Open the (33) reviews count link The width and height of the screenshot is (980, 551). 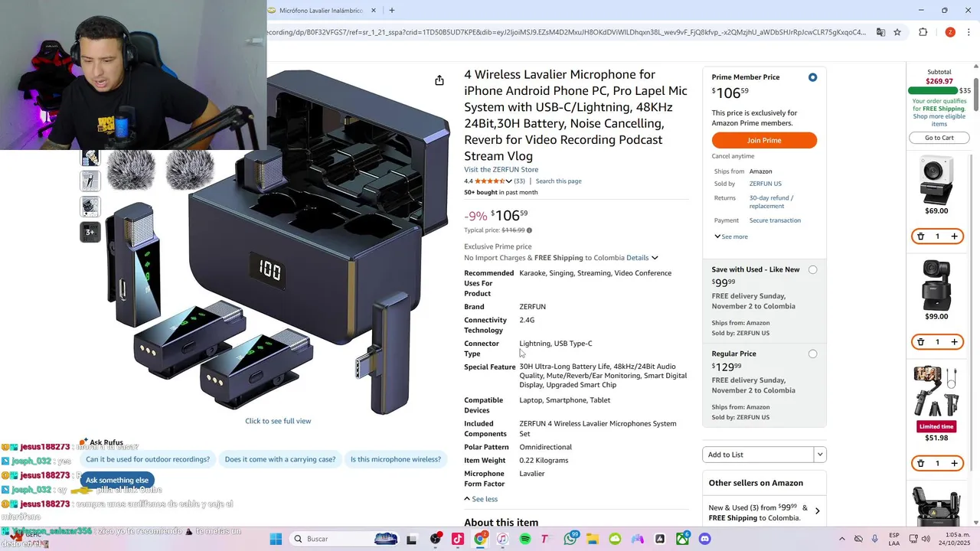pyautogui.click(x=519, y=181)
